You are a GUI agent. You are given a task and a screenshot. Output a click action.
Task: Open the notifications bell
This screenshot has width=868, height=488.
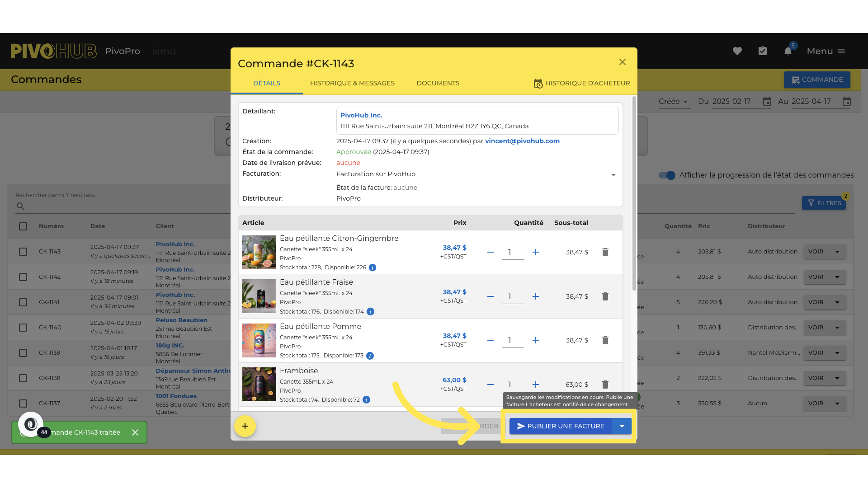pyautogui.click(x=788, y=51)
